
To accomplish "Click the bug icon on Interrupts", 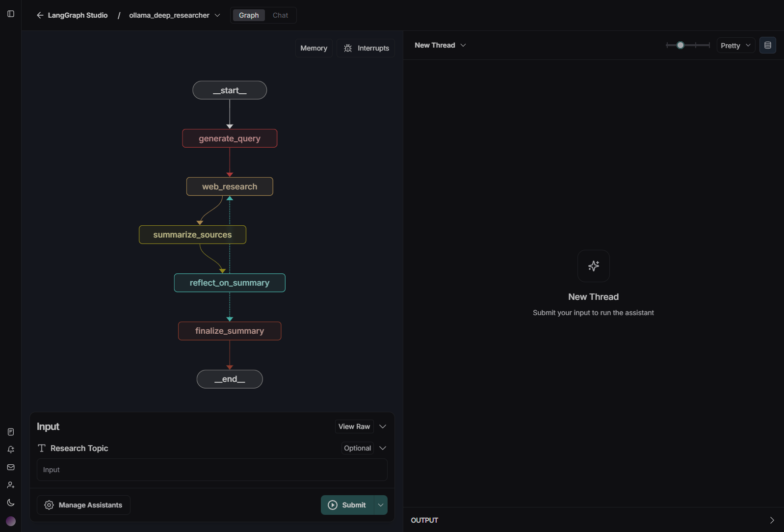I will [x=348, y=48].
